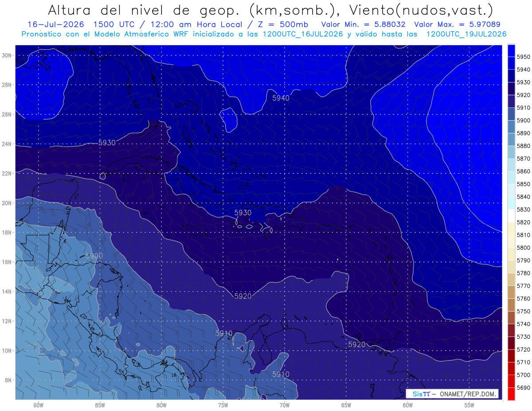Screen dimensions: 532x411
Task: Click the 55W longitude label
Action: (x=469, y=405)
